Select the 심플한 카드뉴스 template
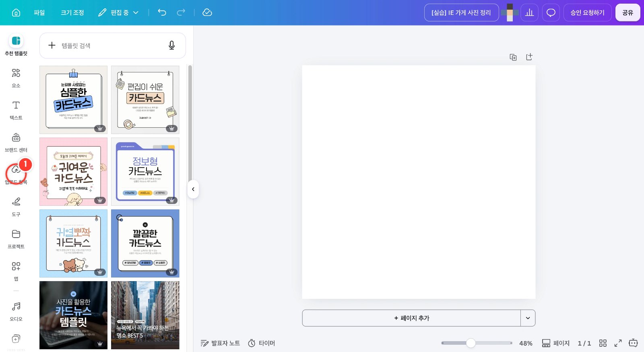Image resolution: width=644 pixels, height=352 pixels. (73, 99)
